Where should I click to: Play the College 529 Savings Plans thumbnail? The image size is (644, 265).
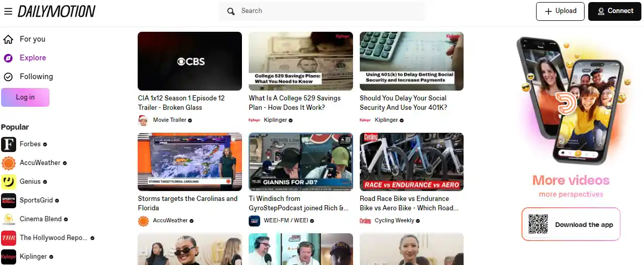click(x=301, y=61)
